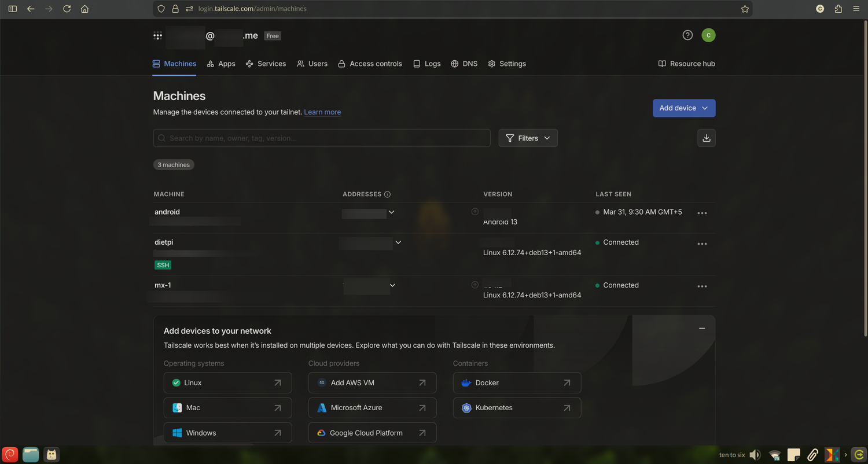This screenshot has height=464, width=868.
Task: Open the mx-1 machine options menu
Action: tap(702, 286)
